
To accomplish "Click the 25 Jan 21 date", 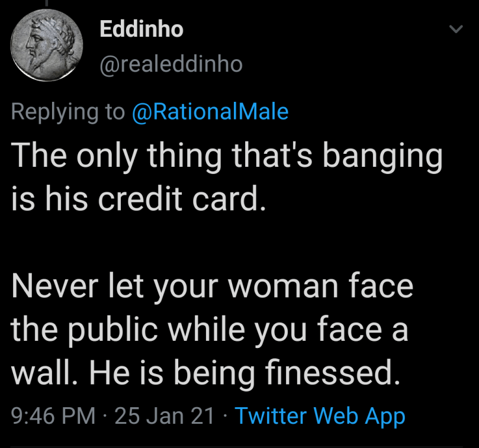I will 165,416.
